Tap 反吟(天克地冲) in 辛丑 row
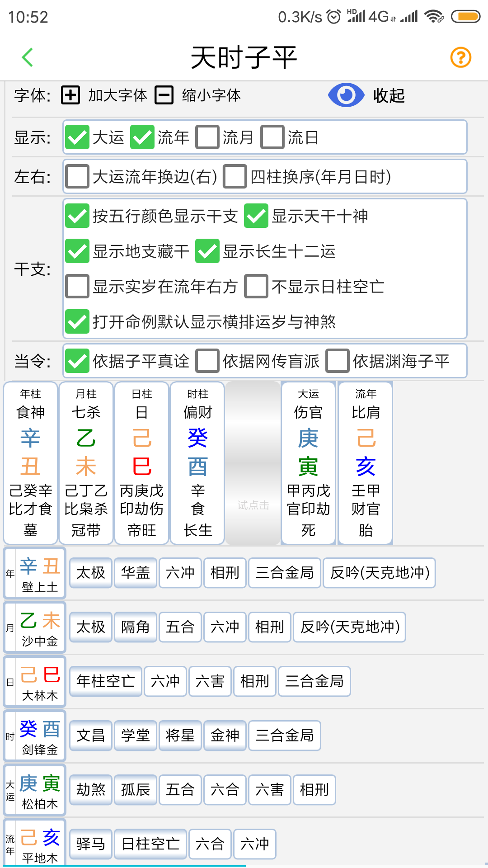Viewport: 488px width, 868px height. click(380, 573)
